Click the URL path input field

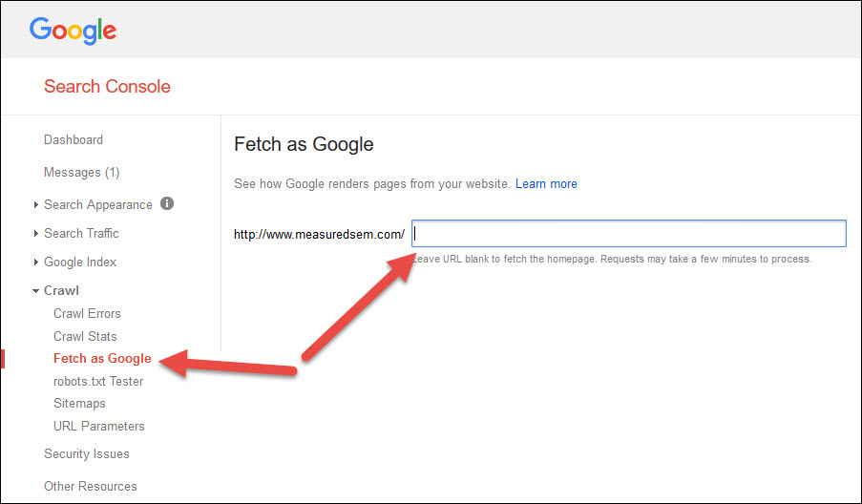coord(629,234)
